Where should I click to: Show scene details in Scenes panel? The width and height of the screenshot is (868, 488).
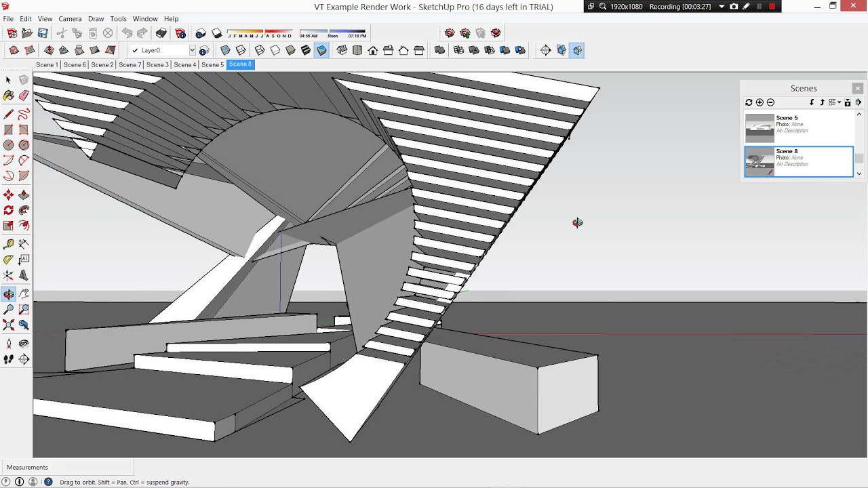tap(848, 102)
